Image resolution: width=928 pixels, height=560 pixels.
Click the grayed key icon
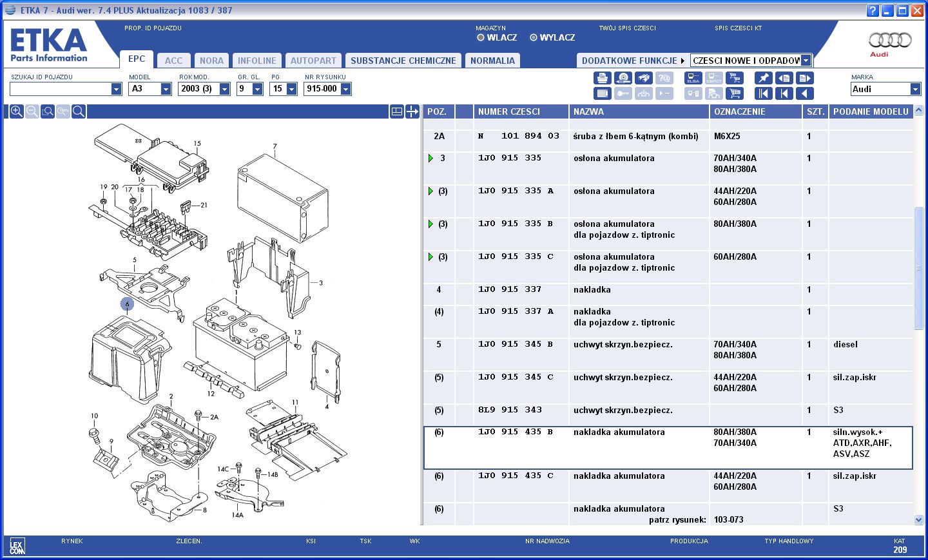(x=623, y=93)
